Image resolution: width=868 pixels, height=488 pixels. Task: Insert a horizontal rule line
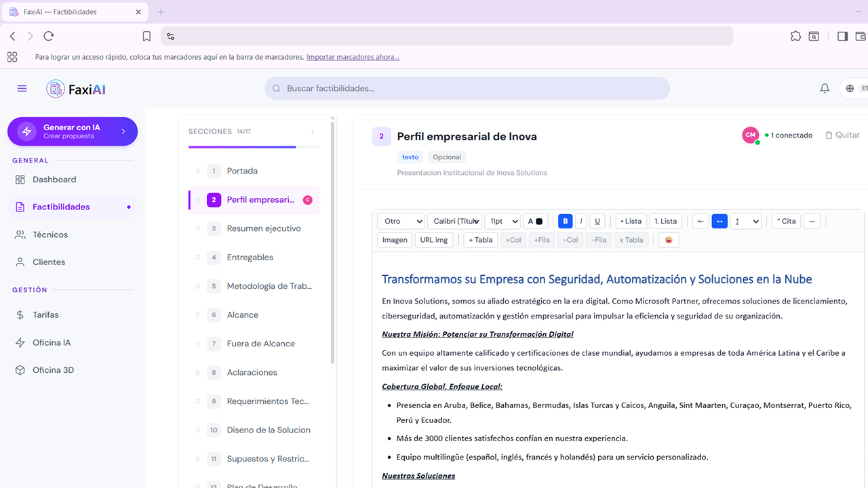[x=812, y=221]
